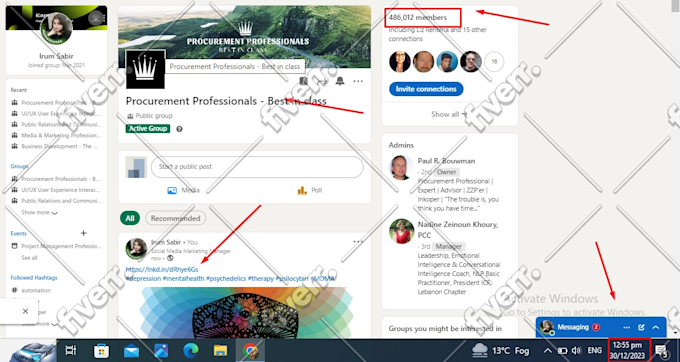Image resolution: width=680 pixels, height=362 pixels.
Task: Click the 16 more connections circle
Action: coord(494,62)
